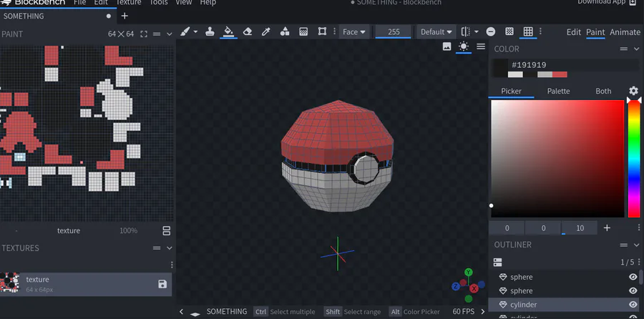Open the File menu

pyautogui.click(x=79, y=2)
